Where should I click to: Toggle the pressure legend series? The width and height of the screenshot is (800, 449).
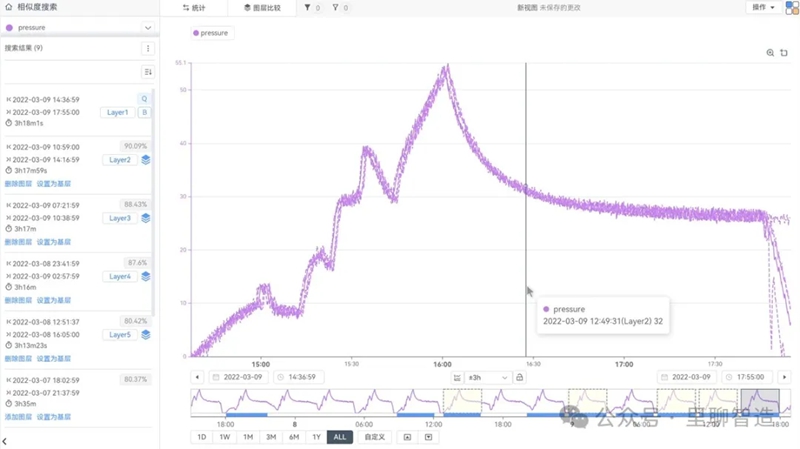click(211, 33)
